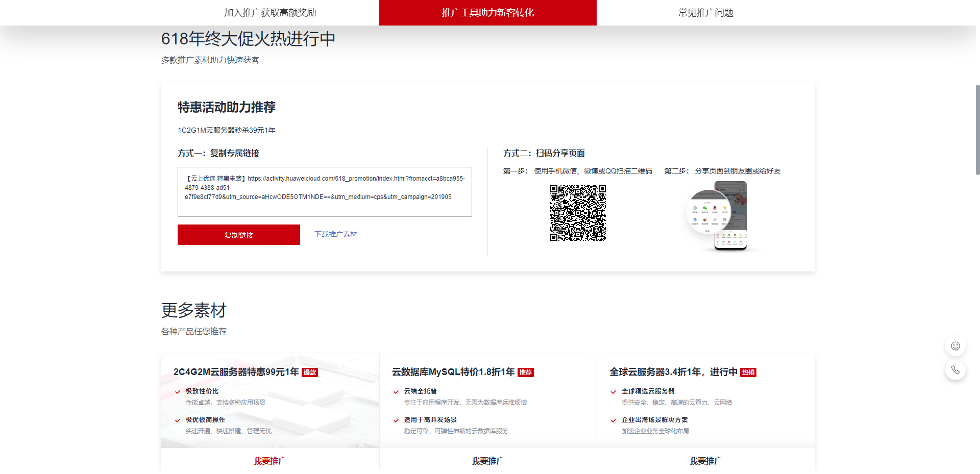Click the 爆款 badge icon
The width and height of the screenshot is (980, 474).
[310, 372]
